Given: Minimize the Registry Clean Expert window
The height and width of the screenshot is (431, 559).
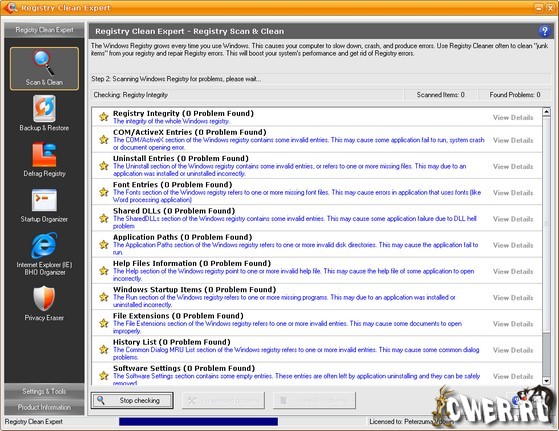Looking at the screenshot, I should [x=539, y=8].
